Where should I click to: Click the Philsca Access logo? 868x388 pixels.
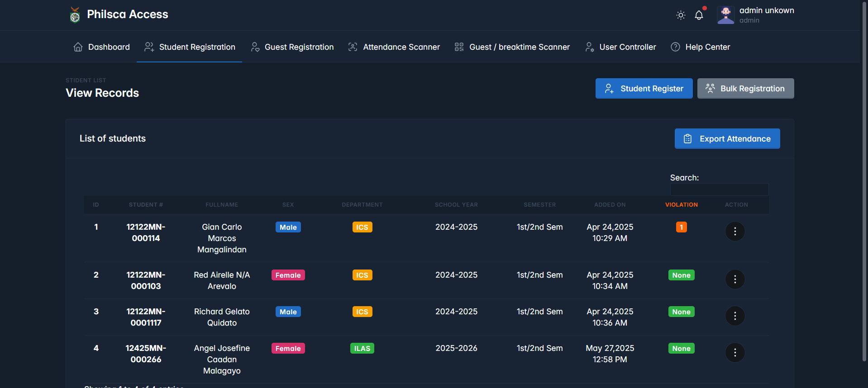75,14
